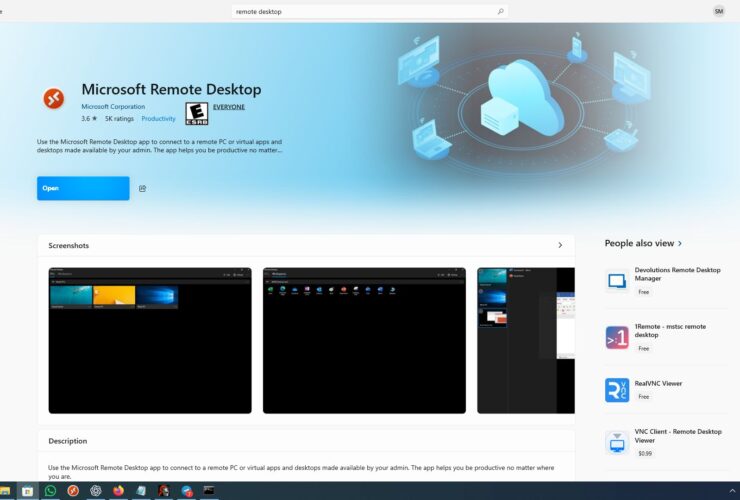Select the Devolutions Remote Desktop Manager icon

point(617,281)
